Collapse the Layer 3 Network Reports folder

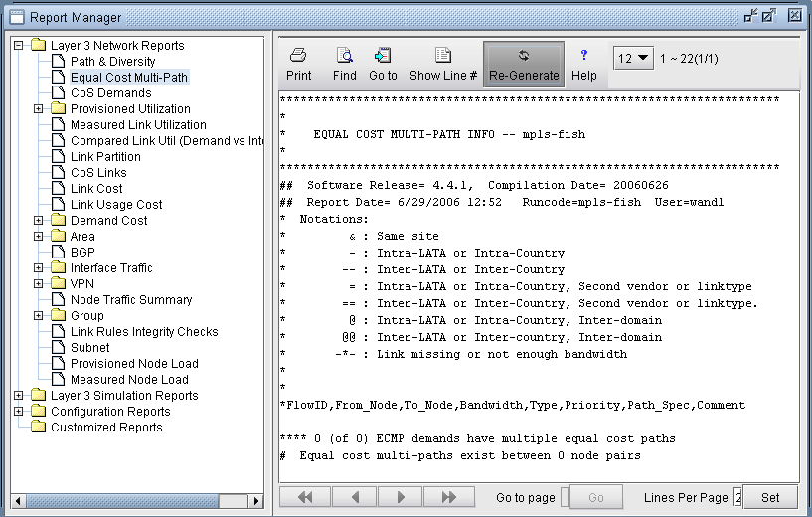[19, 46]
